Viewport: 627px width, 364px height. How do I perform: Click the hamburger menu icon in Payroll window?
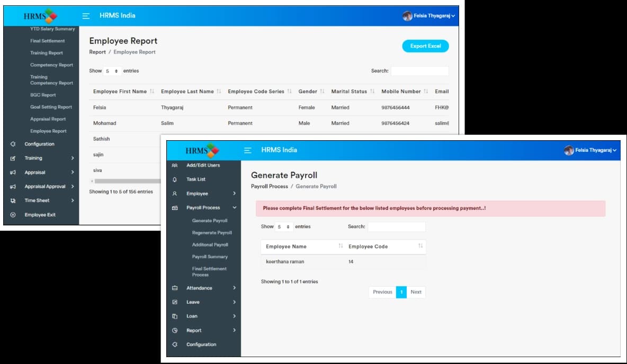247,151
